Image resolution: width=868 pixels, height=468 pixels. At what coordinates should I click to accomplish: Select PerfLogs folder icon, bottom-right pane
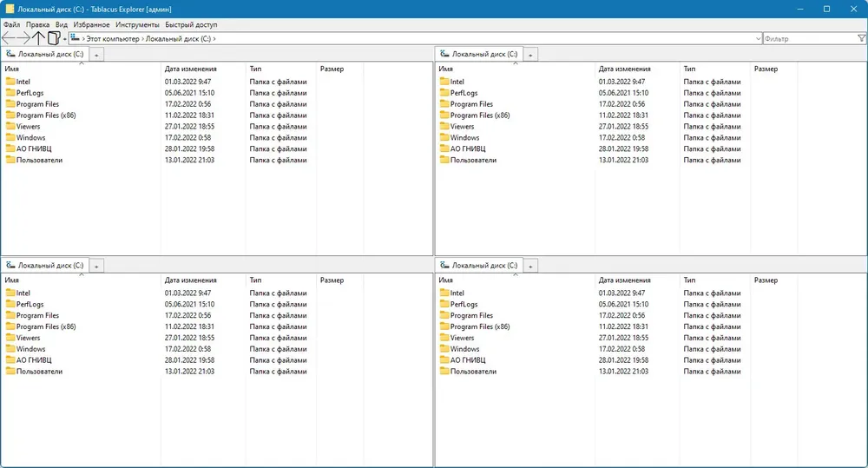point(444,304)
